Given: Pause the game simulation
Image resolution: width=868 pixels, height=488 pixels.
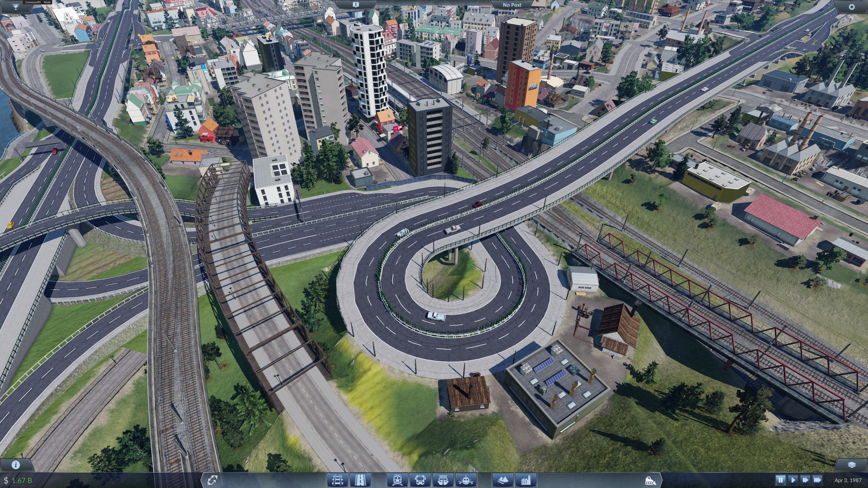Looking at the screenshot, I should [781, 480].
